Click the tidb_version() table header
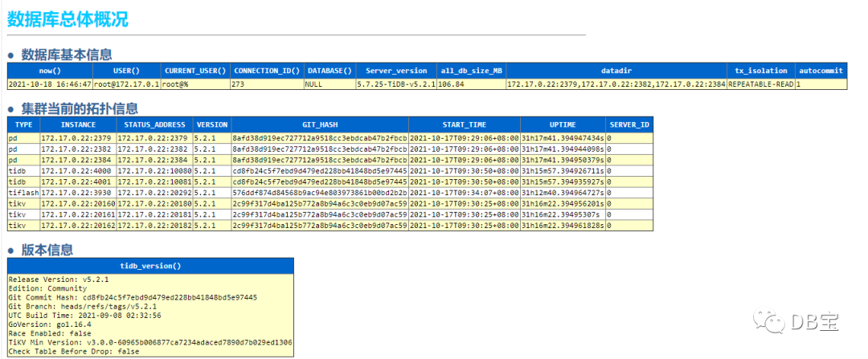 pos(150,266)
